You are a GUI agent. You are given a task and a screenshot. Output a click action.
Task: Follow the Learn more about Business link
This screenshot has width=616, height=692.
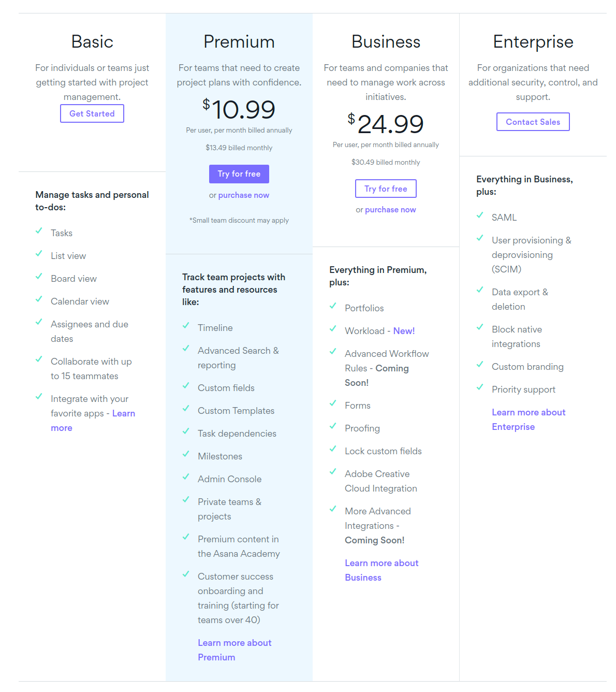382,570
